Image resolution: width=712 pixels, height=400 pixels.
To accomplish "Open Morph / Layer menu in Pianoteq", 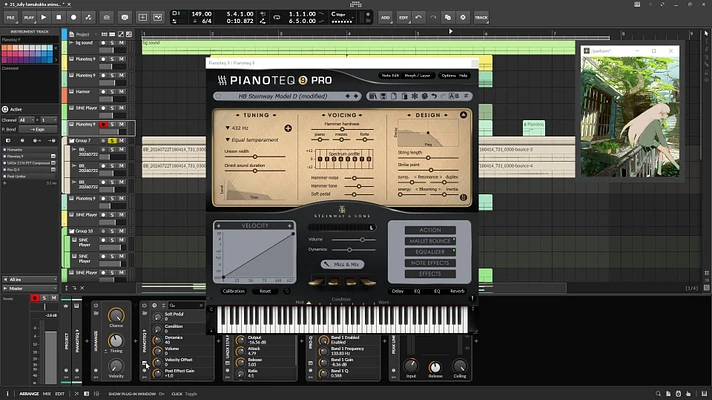I will tap(417, 75).
